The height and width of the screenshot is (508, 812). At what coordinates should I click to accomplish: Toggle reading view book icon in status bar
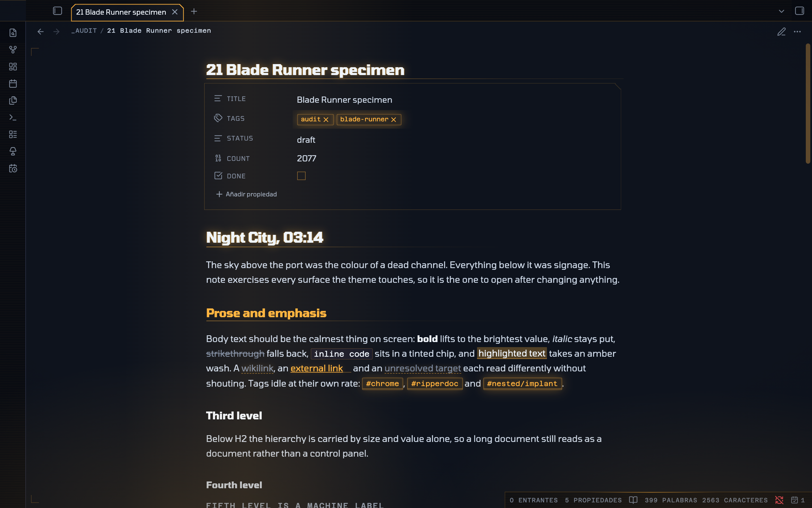click(633, 500)
